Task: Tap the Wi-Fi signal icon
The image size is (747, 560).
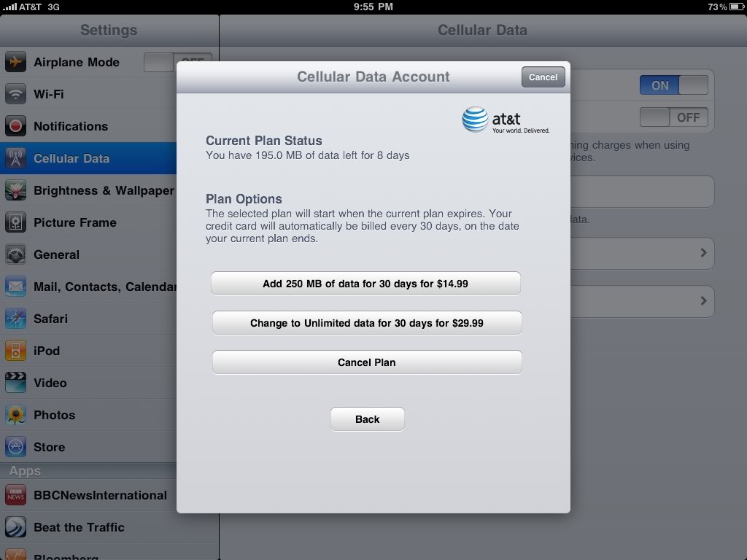Action: click(15, 94)
